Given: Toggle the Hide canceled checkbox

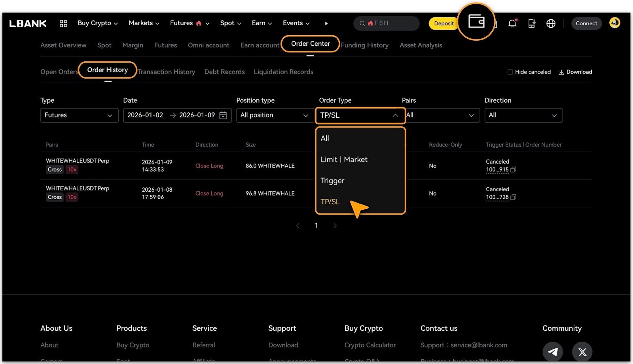Looking at the screenshot, I should point(510,72).
